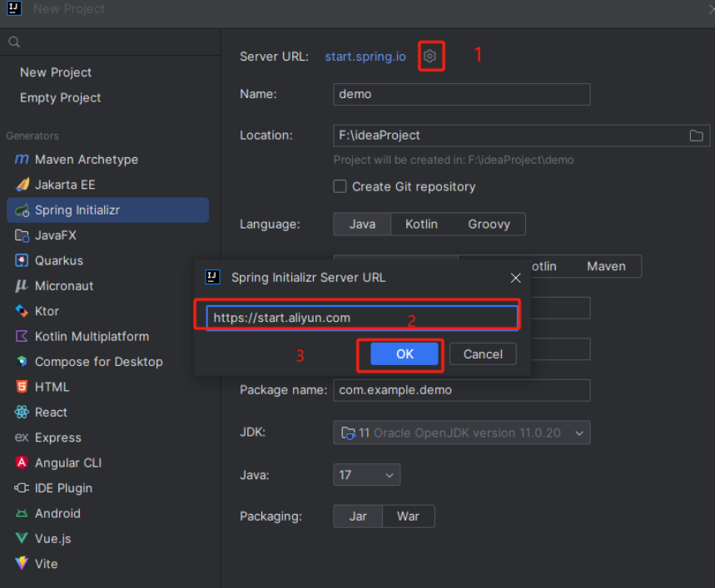Click Angular CLI logo icon
This screenshot has width=715, height=588.
coord(22,462)
